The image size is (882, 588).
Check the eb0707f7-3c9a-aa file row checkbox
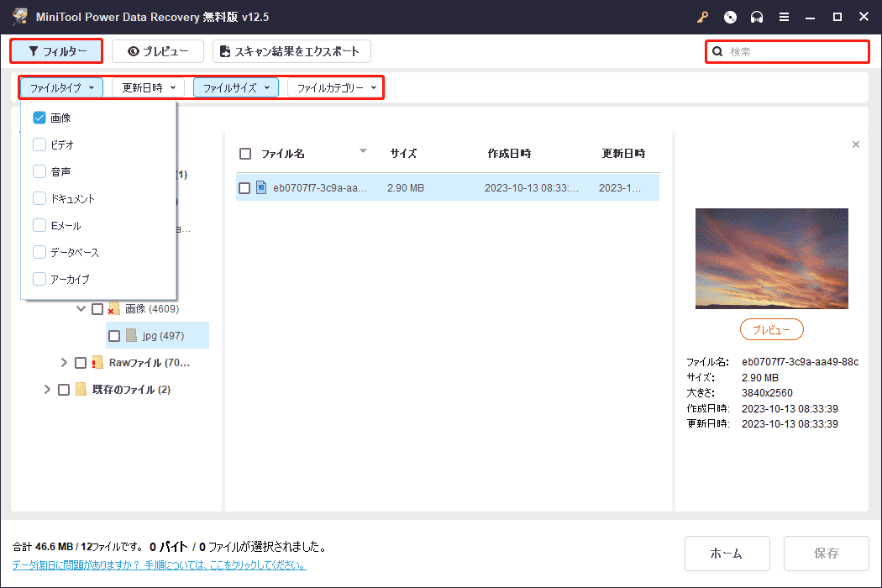[244, 188]
